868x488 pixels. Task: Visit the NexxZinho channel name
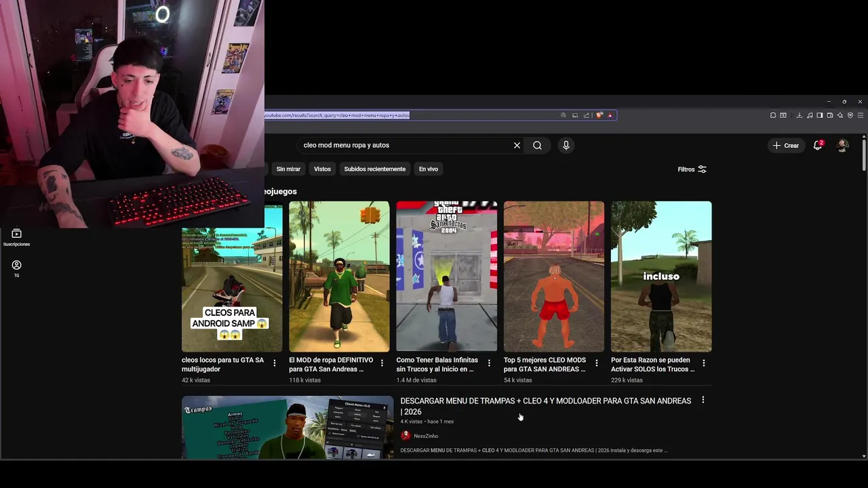pos(426,436)
